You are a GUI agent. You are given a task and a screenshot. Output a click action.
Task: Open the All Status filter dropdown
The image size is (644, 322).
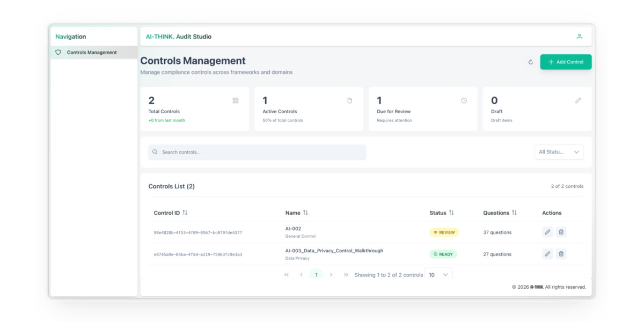[x=559, y=152]
